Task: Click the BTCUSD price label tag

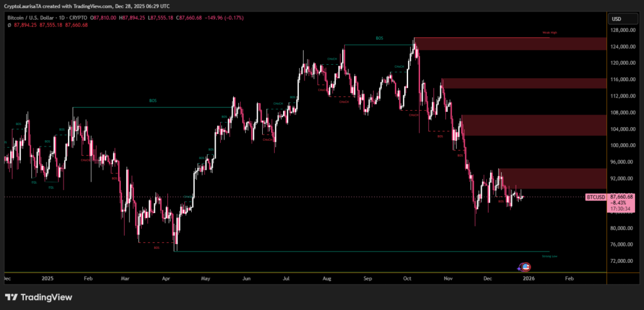Action: click(596, 197)
